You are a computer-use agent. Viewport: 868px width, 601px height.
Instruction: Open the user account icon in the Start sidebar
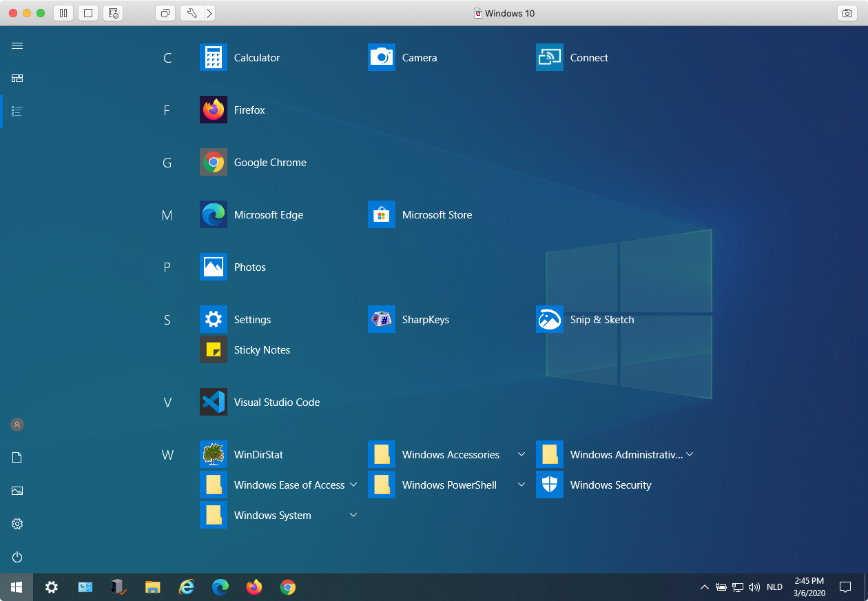point(17,425)
